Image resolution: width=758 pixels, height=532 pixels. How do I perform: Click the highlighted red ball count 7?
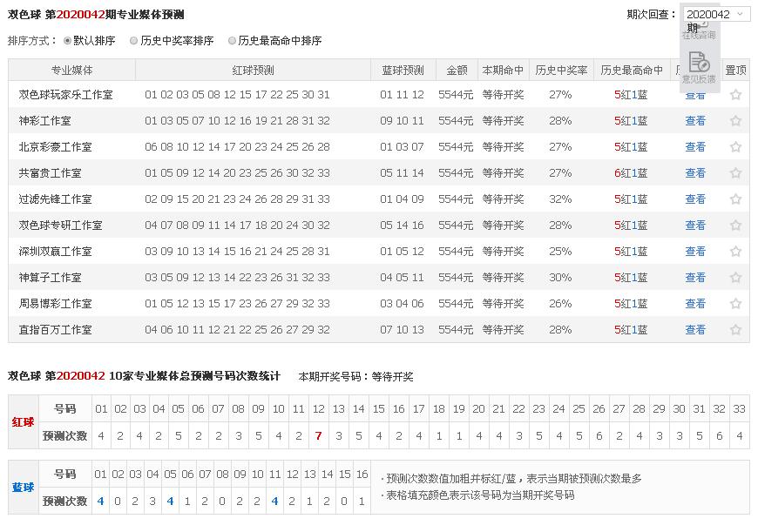tap(319, 435)
